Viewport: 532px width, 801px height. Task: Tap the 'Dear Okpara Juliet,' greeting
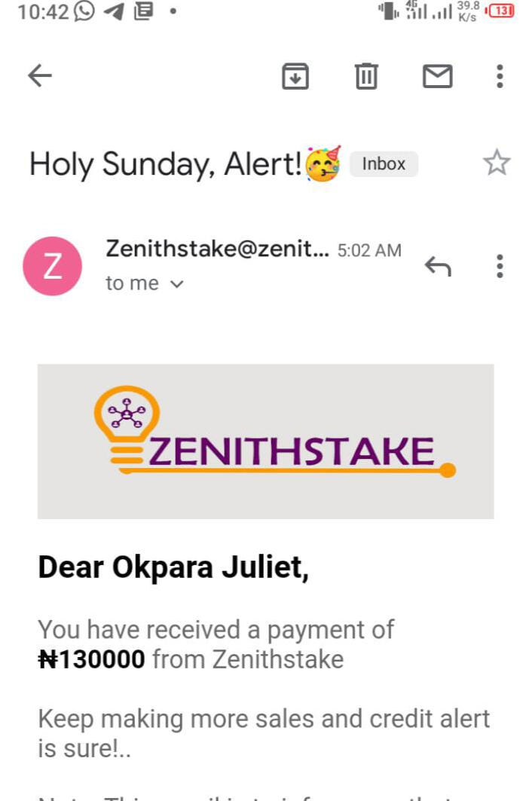[173, 568]
